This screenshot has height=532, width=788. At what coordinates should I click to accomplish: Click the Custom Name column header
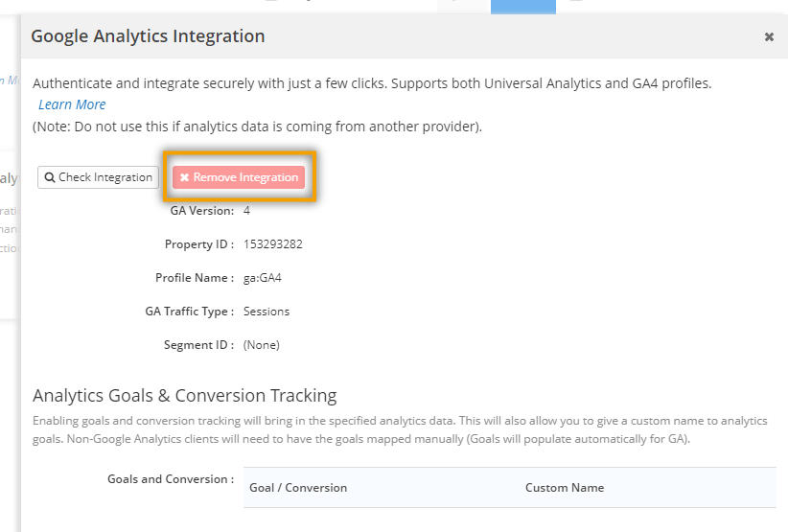click(x=565, y=488)
